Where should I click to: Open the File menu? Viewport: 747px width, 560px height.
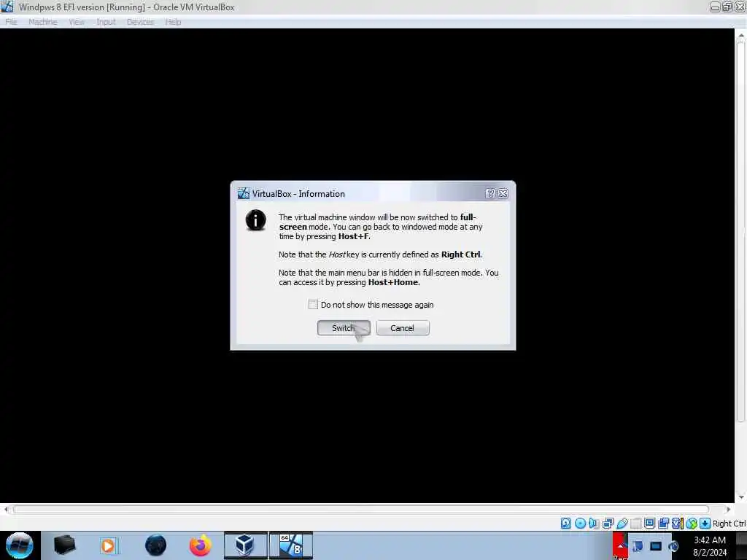tap(12, 22)
